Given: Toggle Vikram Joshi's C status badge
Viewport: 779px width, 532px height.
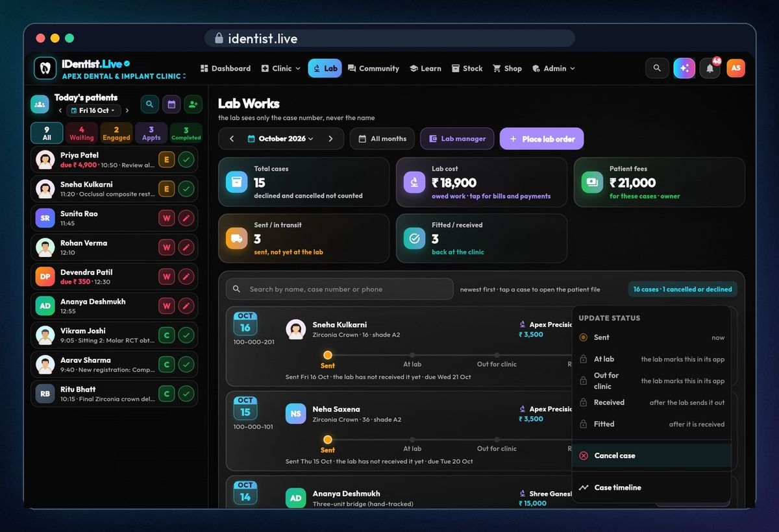Looking at the screenshot, I should [166, 335].
